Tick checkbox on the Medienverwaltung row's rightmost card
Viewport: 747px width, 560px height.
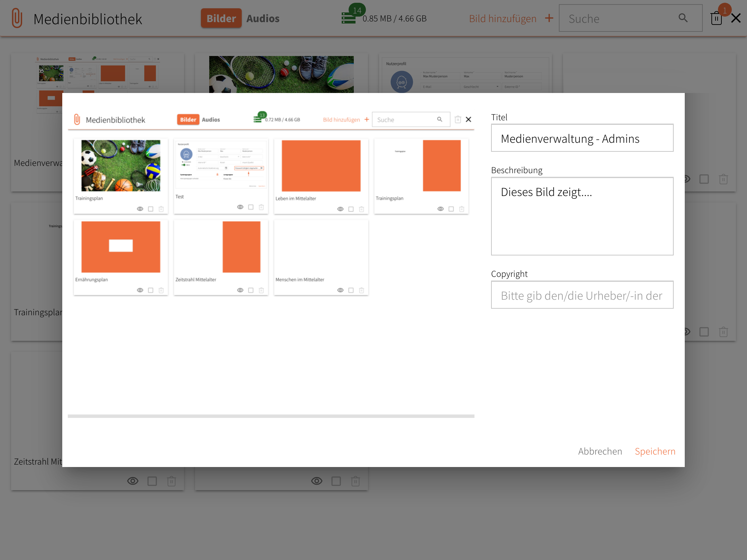[x=704, y=179]
